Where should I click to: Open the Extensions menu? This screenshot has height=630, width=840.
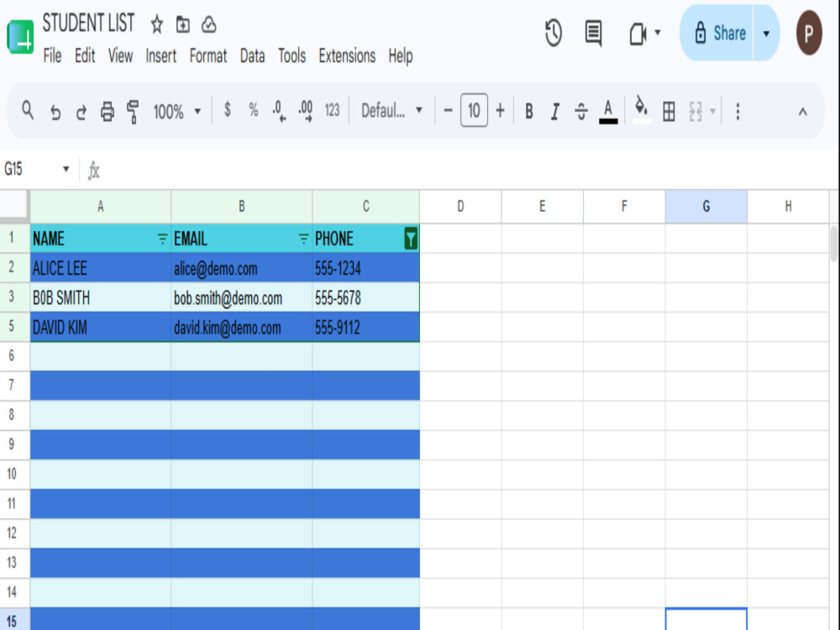[x=347, y=55]
